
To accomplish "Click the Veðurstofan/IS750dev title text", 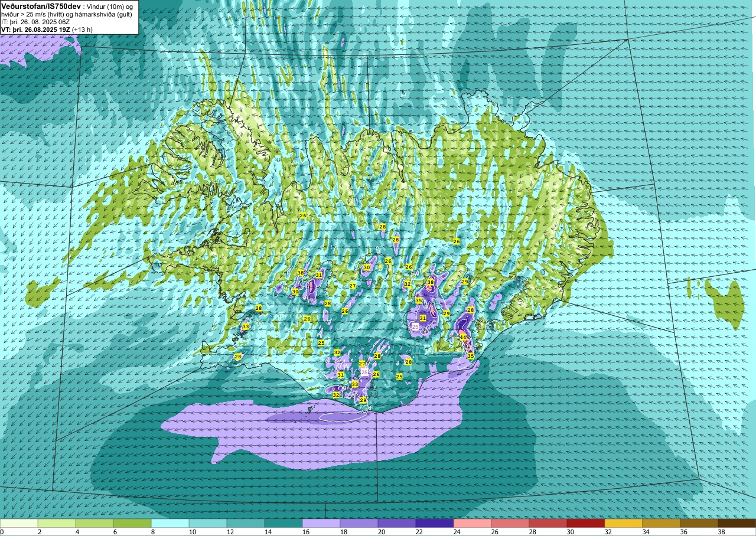I will [x=41, y=6].
